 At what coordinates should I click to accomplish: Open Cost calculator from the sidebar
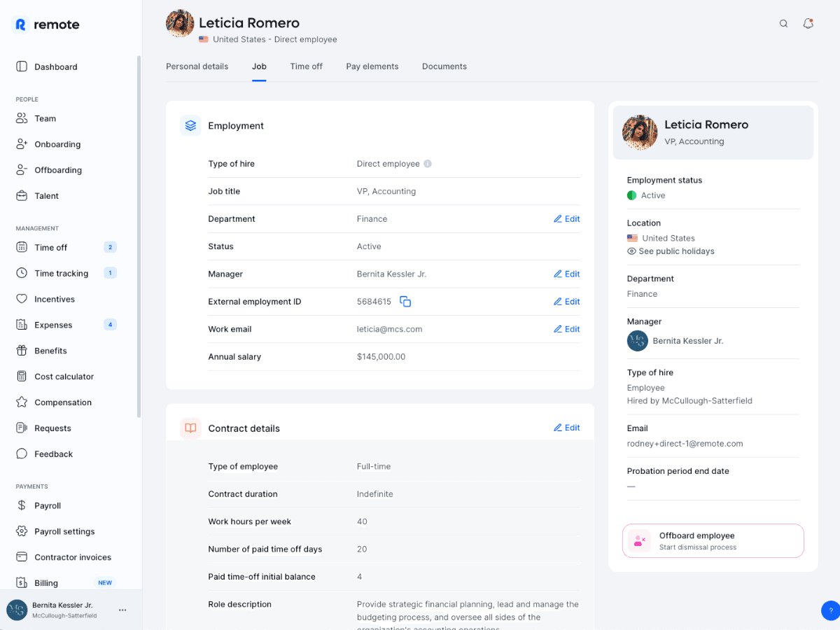tap(64, 377)
